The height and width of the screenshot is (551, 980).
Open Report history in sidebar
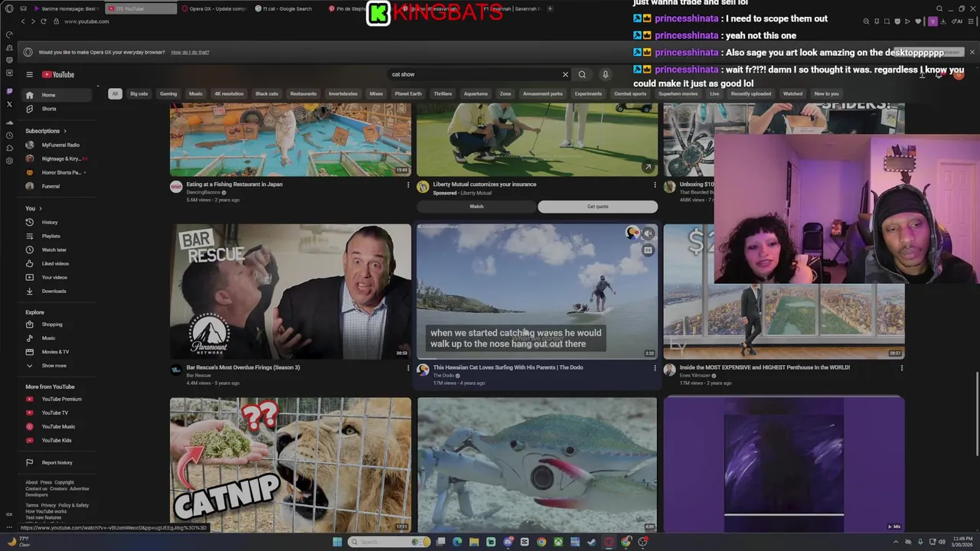pos(58,462)
